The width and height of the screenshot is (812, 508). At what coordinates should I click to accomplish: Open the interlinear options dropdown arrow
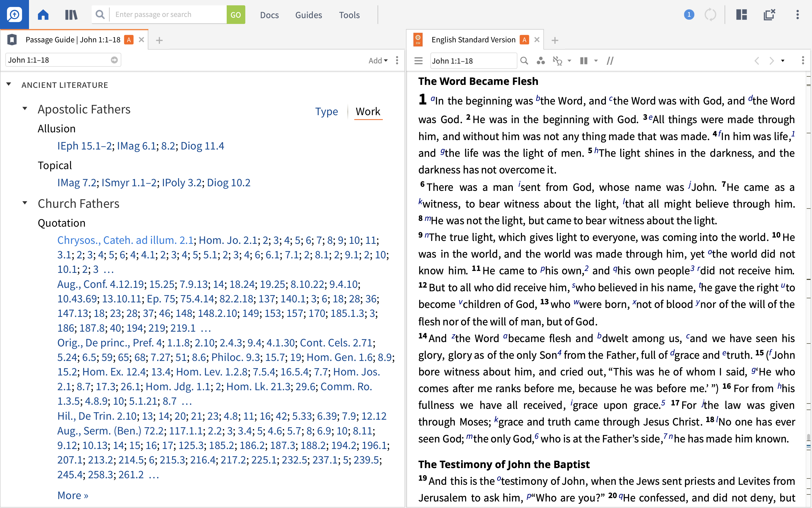point(569,61)
